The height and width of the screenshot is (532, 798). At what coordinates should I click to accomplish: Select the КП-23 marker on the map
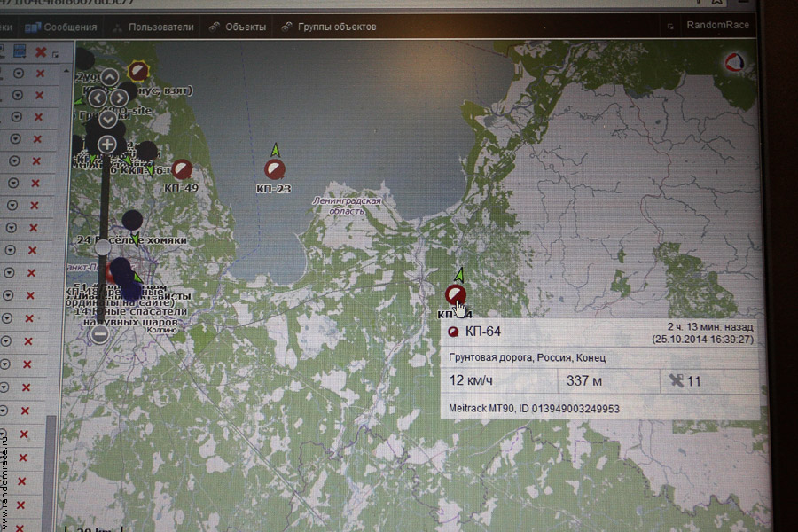pyautogui.click(x=275, y=168)
